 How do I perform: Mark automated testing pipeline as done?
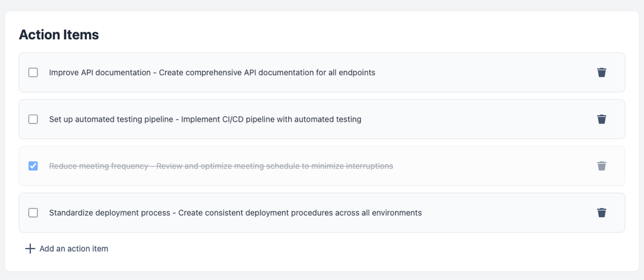34,119
